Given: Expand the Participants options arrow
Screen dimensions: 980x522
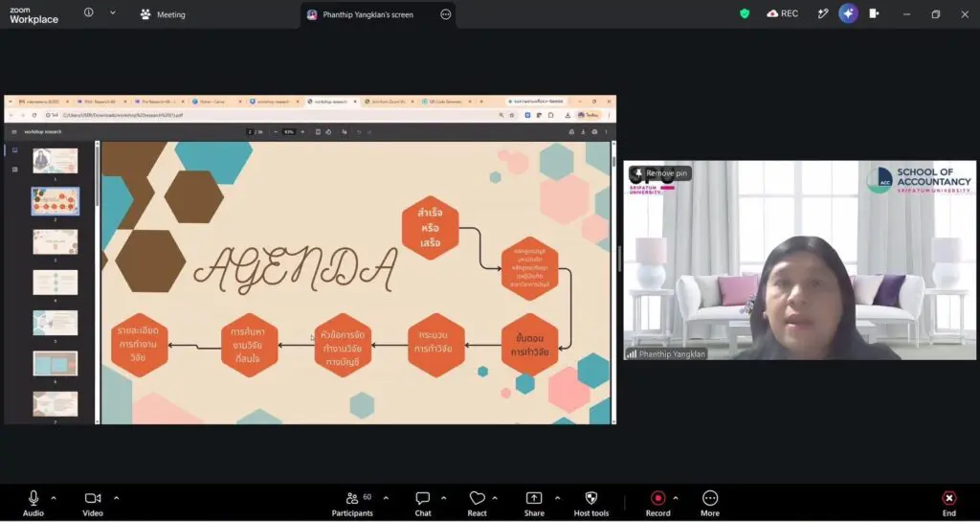Looking at the screenshot, I should click(386, 498).
